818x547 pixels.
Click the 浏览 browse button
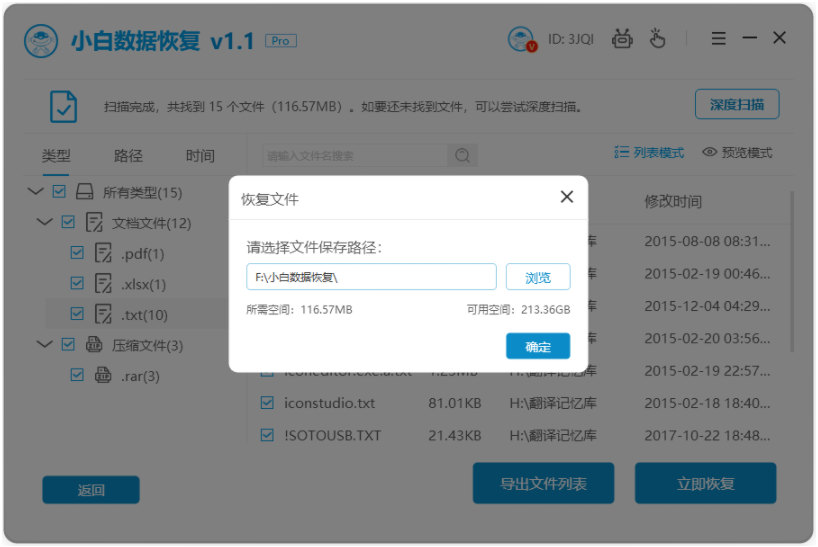538,278
